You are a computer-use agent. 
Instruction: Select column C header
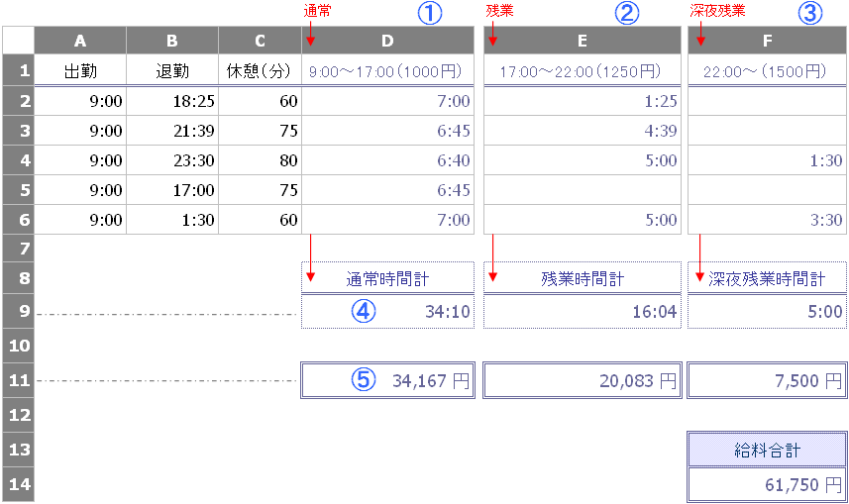pos(260,41)
